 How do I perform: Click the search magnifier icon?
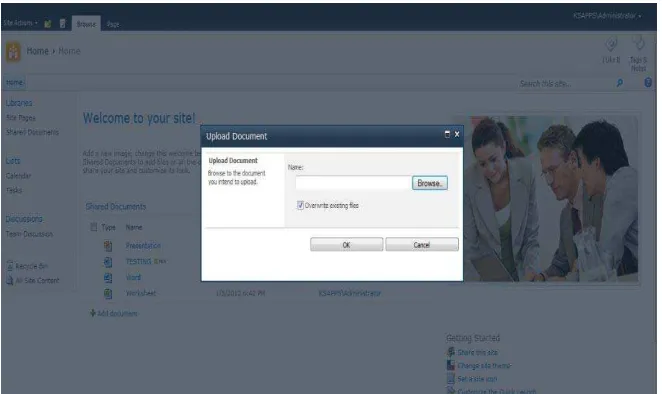[619, 83]
